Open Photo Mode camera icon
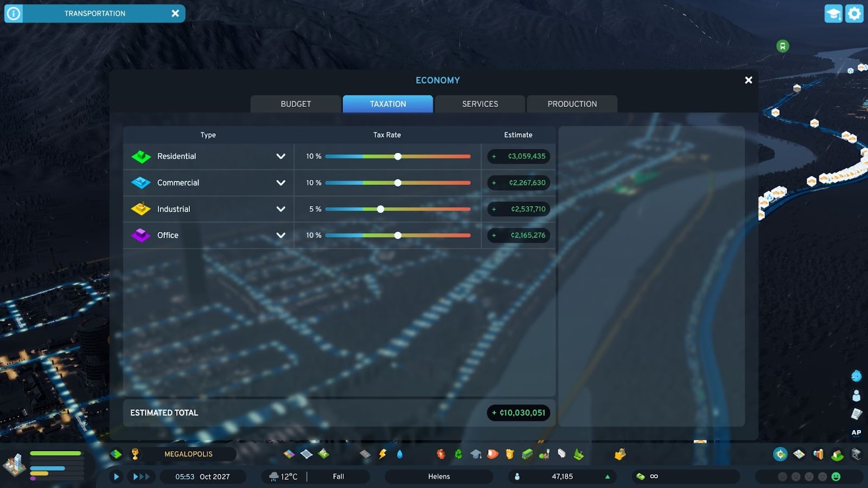This screenshot has height=488, width=868. [x=857, y=454]
